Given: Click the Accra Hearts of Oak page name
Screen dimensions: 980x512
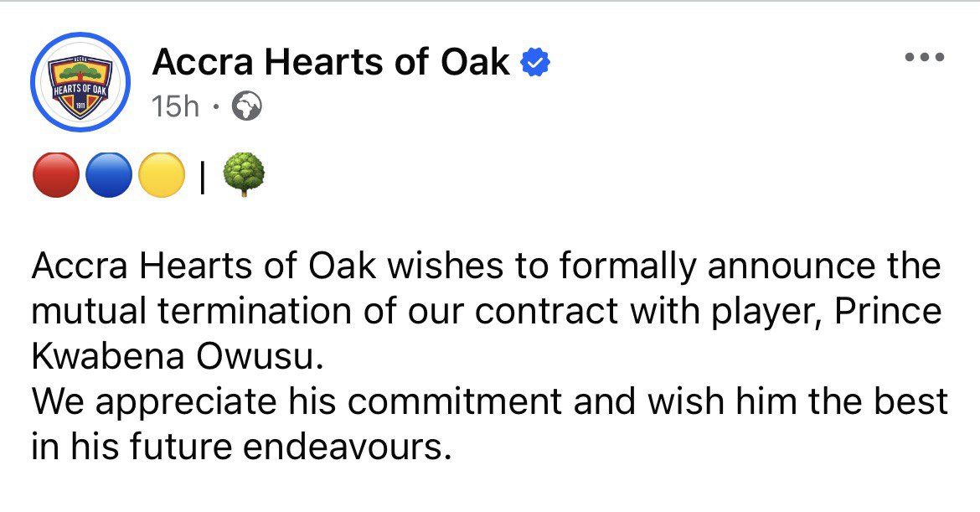Looking at the screenshot, I should tap(331, 62).
